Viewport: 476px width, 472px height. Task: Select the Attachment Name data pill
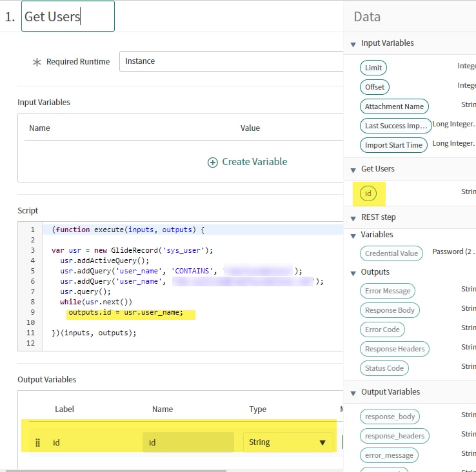point(394,106)
